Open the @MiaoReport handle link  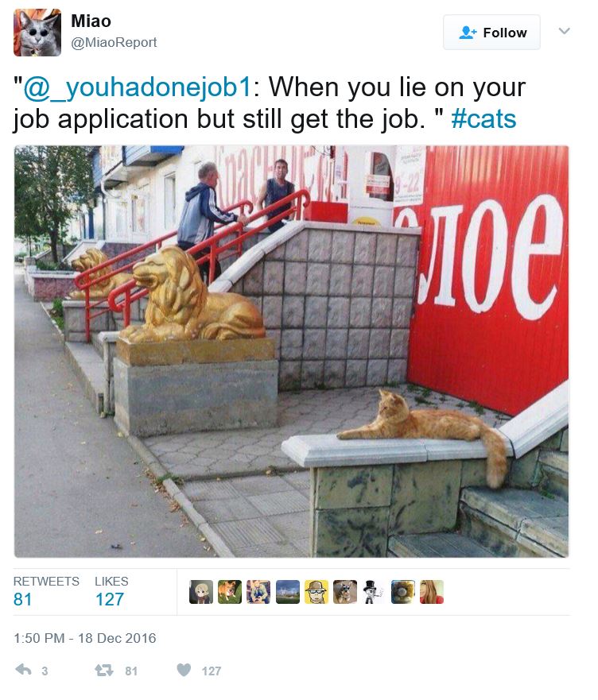[114, 42]
